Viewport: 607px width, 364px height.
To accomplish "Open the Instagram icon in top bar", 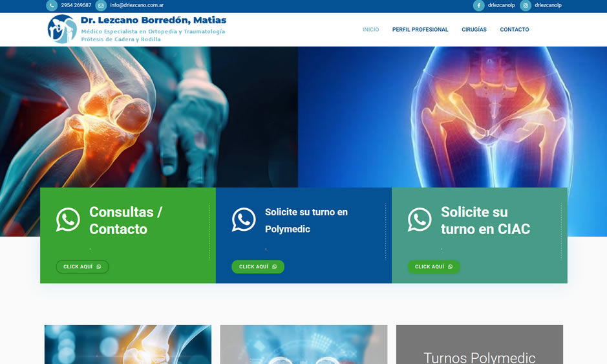I will pyautogui.click(x=526, y=5).
